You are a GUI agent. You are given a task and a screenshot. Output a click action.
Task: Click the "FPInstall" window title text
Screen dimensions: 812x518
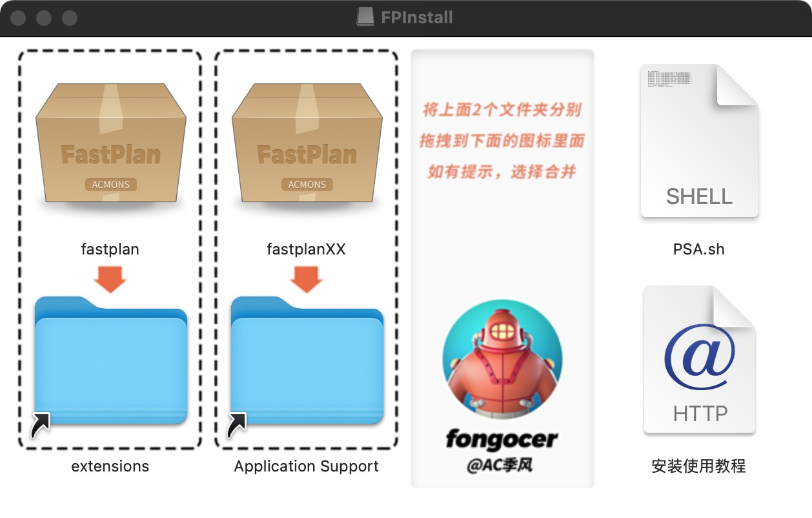(x=417, y=17)
